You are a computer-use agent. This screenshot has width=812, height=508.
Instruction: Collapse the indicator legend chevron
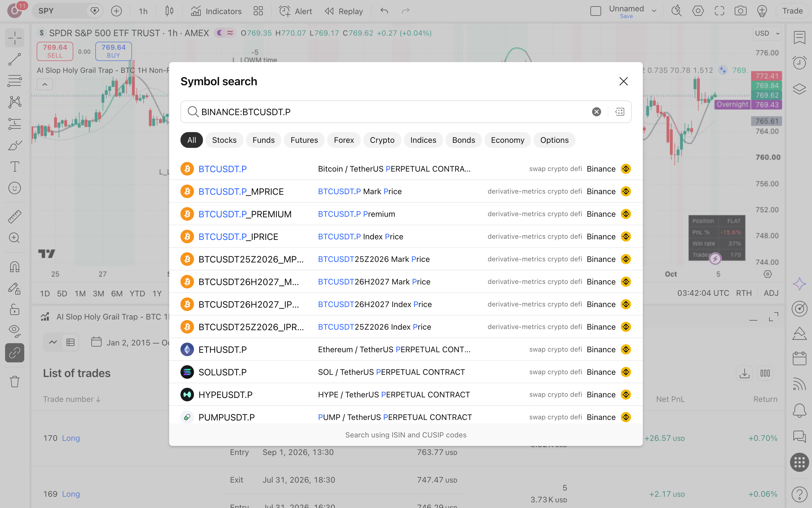tap(45, 84)
